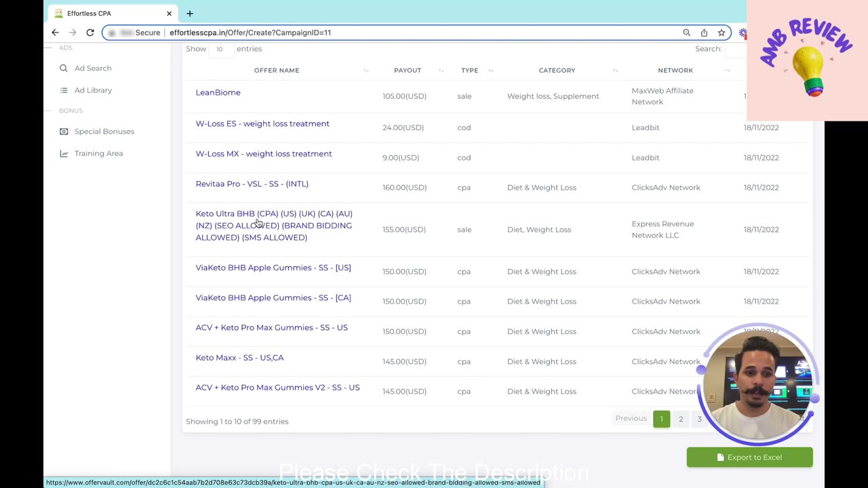Click the Special Bonuses icon
Image resolution: width=868 pixels, height=488 pixels.
pos(64,131)
